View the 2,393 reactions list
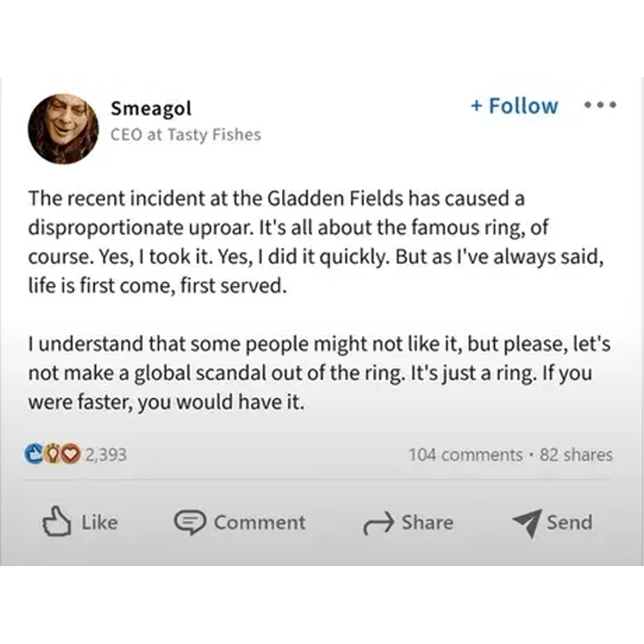The image size is (644, 644). pos(106,455)
